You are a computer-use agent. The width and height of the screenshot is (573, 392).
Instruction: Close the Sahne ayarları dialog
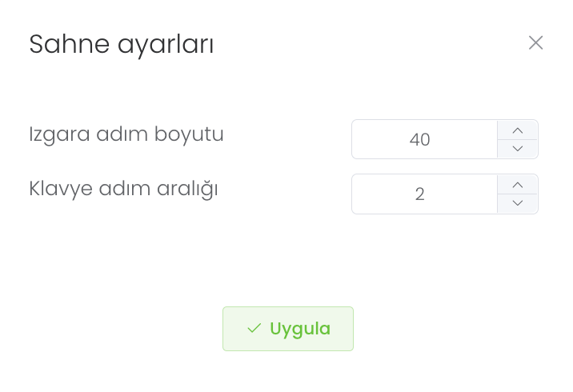tap(535, 43)
